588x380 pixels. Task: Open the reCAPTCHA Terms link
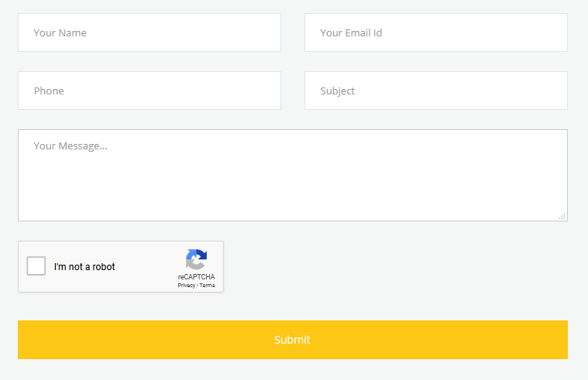[x=207, y=286]
